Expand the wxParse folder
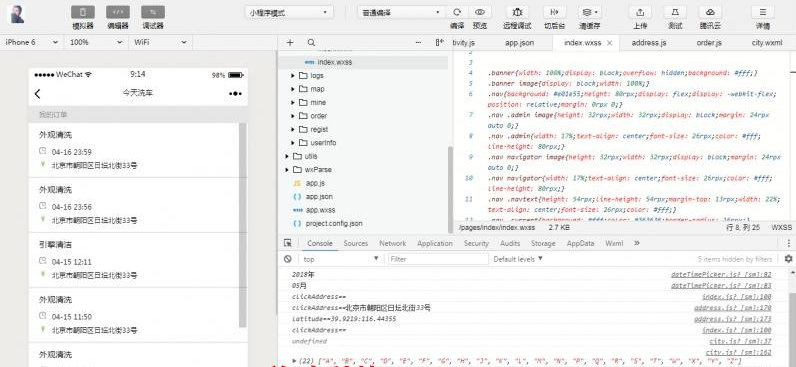 tap(287, 170)
